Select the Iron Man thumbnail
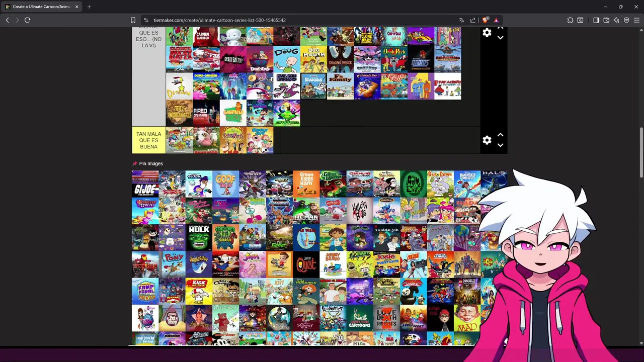 (x=145, y=264)
